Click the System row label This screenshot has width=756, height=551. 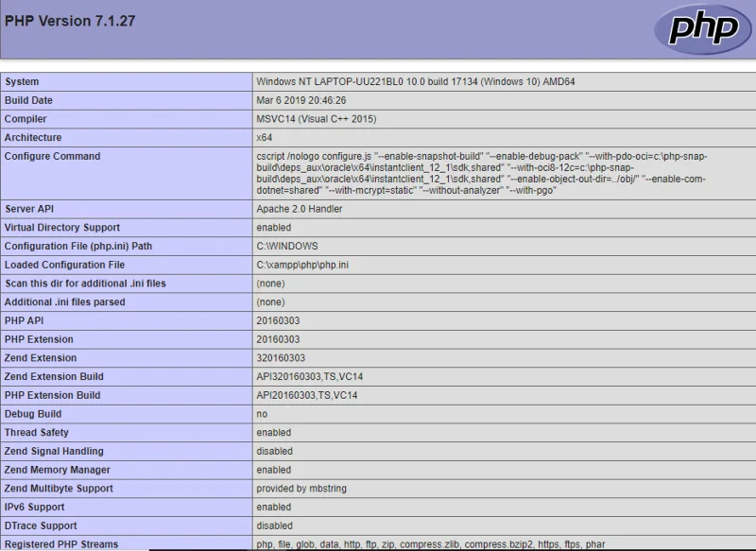point(22,81)
